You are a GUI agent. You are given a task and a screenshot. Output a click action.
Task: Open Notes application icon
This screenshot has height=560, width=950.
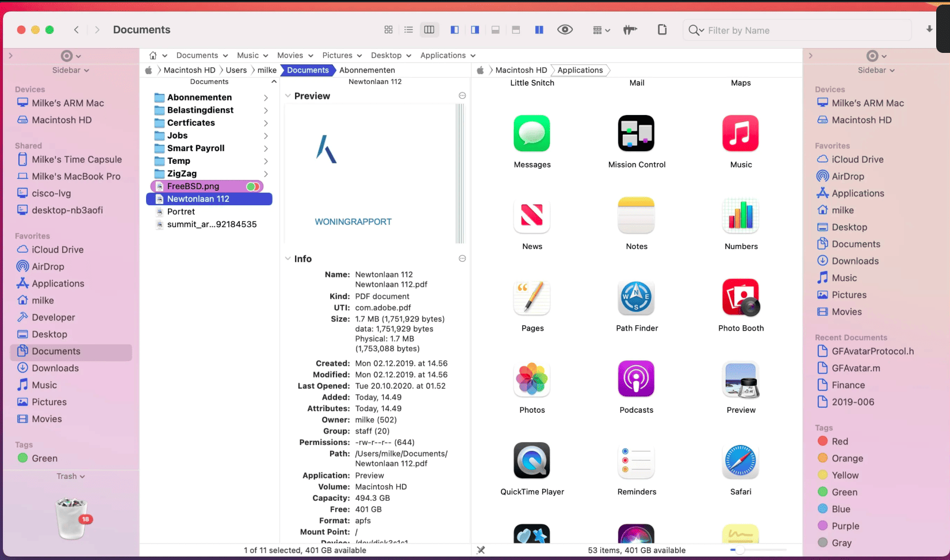(x=637, y=215)
